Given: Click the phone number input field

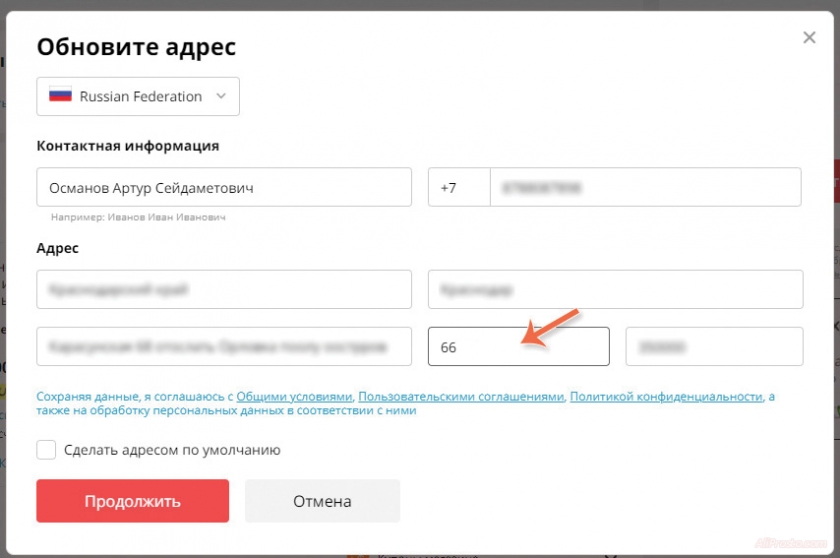Looking at the screenshot, I should (x=645, y=187).
